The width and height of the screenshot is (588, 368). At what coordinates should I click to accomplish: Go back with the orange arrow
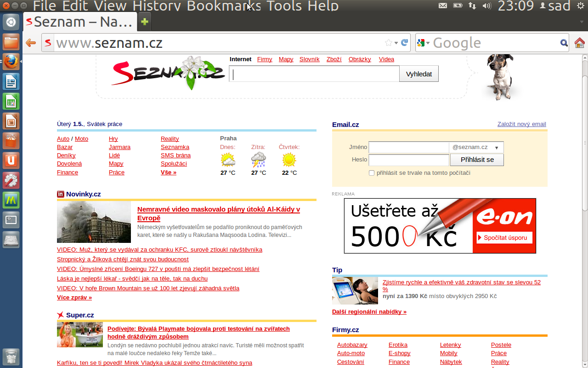(x=31, y=43)
